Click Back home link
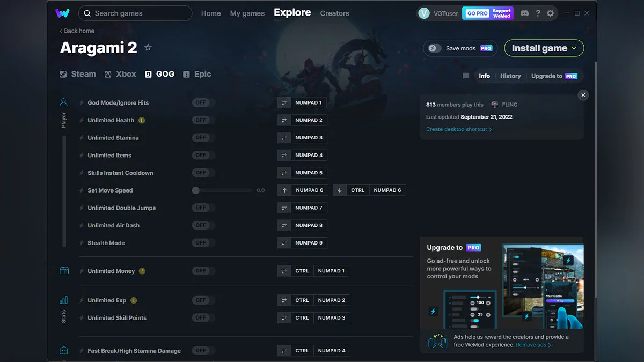The image size is (644, 362). click(x=77, y=31)
